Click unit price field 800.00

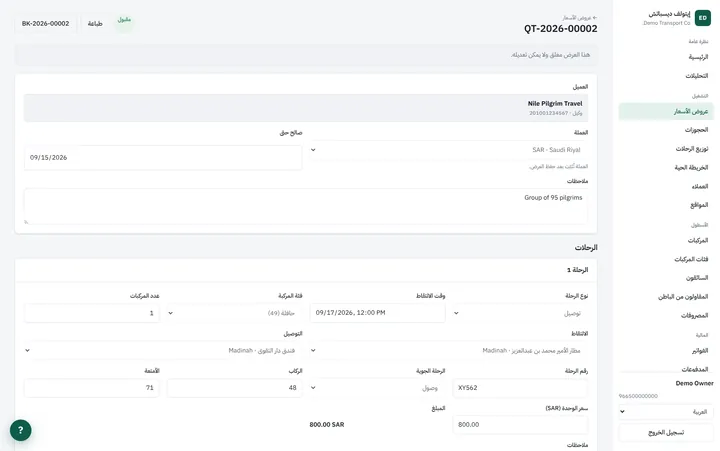coord(520,425)
